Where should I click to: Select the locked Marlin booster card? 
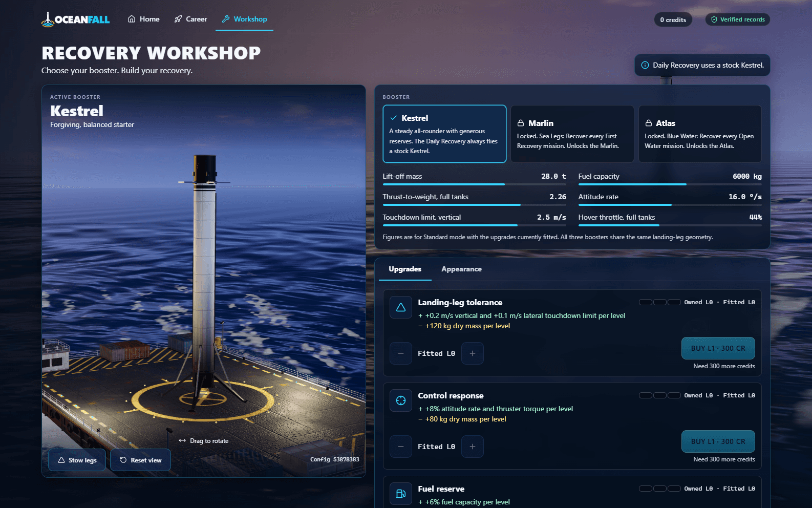572,134
